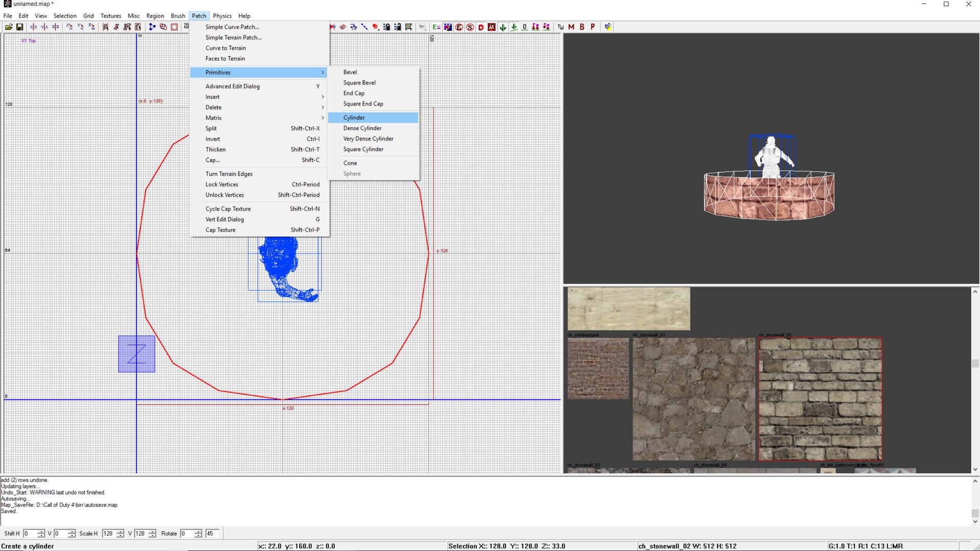Open the File menu
980x551 pixels.
(x=8, y=16)
